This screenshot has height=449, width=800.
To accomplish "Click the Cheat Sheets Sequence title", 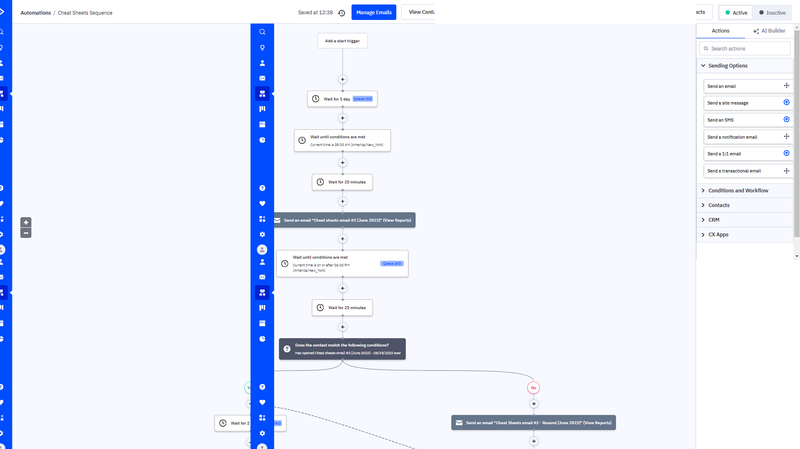I will click(85, 13).
